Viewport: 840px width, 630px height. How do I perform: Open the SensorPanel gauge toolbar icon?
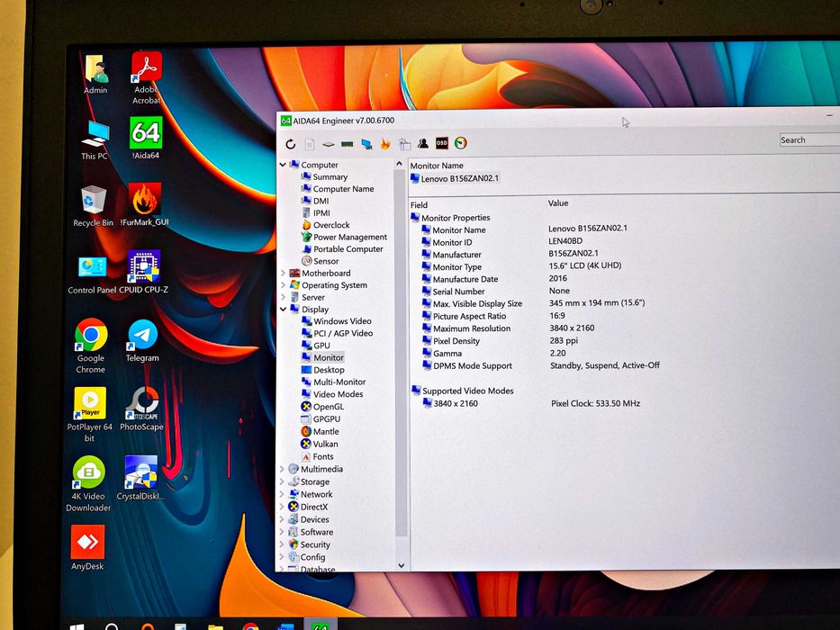461,143
